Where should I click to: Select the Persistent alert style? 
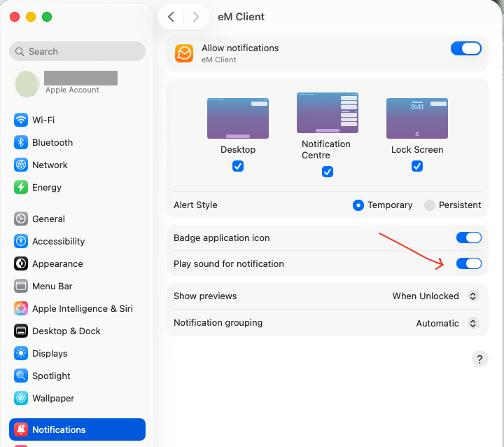point(428,205)
